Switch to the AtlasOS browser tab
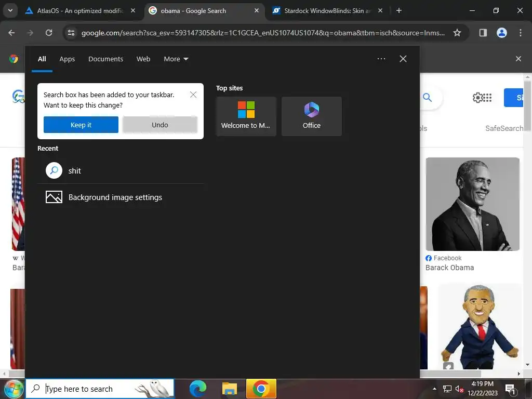The image size is (532, 399). tap(81, 10)
